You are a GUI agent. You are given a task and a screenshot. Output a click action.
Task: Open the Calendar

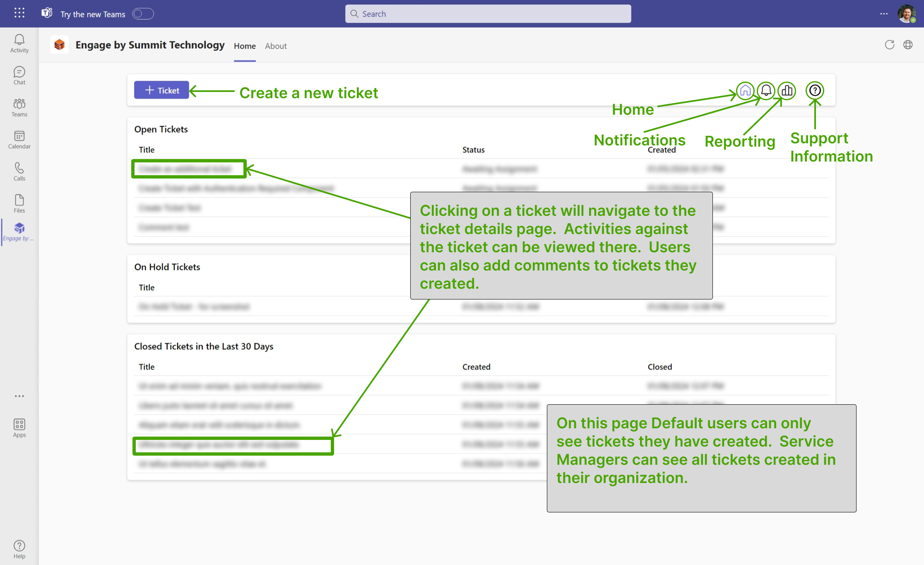pyautogui.click(x=19, y=139)
